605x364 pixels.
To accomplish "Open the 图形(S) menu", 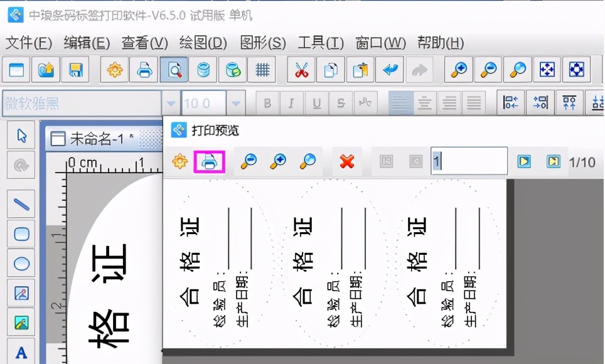I will click(263, 43).
